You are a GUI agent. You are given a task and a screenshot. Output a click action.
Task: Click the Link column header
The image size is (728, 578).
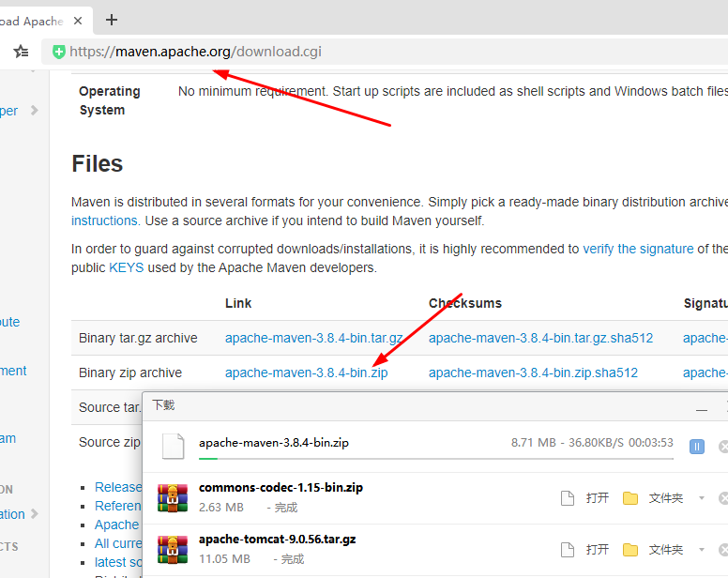[x=238, y=303]
